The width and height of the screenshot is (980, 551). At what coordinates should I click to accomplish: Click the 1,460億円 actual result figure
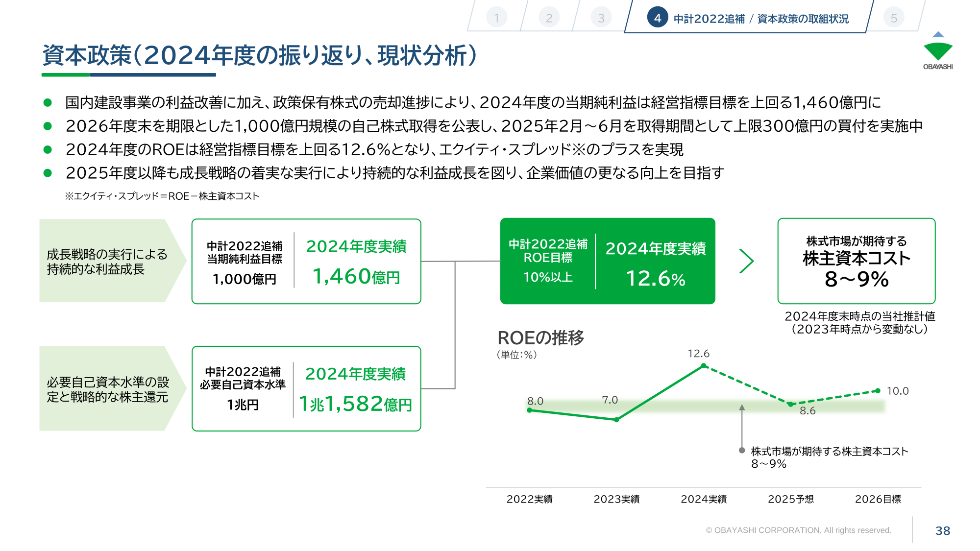pos(356,277)
